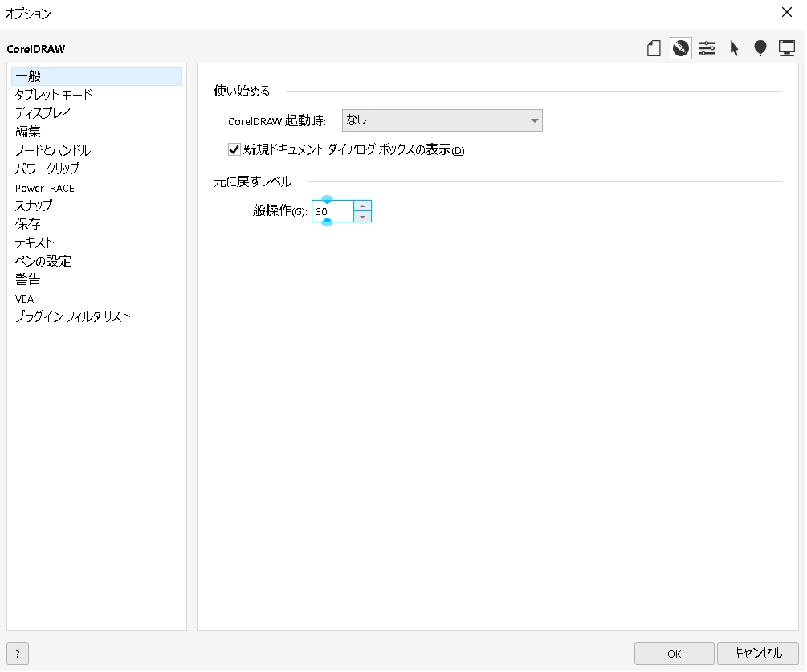Screen dimensions: 807x672
Task: Open the Document options page icon
Action: pyautogui.click(x=654, y=48)
